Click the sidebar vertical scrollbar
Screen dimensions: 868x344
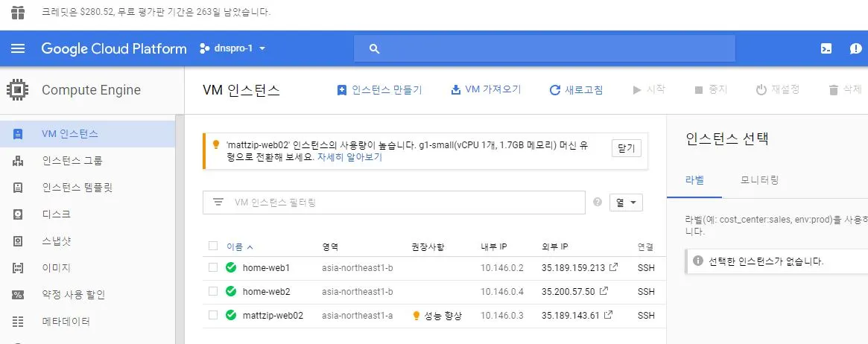[180, 229]
